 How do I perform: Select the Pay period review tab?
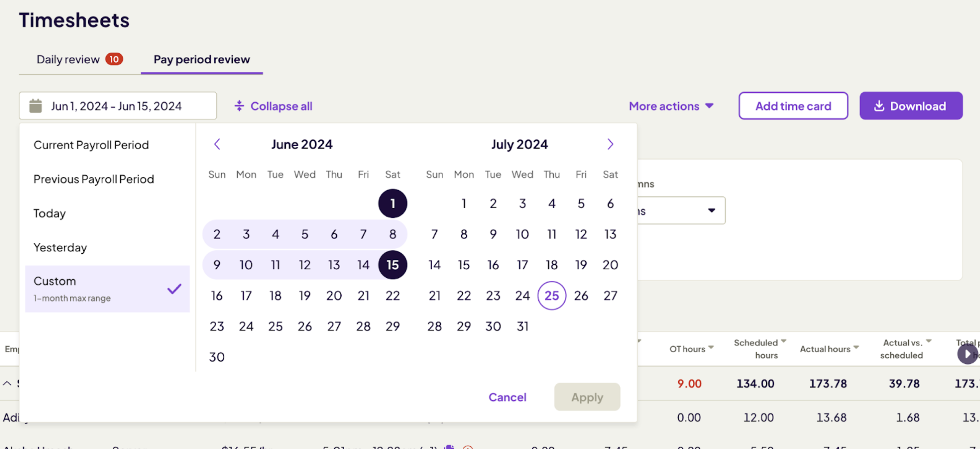(x=202, y=59)
